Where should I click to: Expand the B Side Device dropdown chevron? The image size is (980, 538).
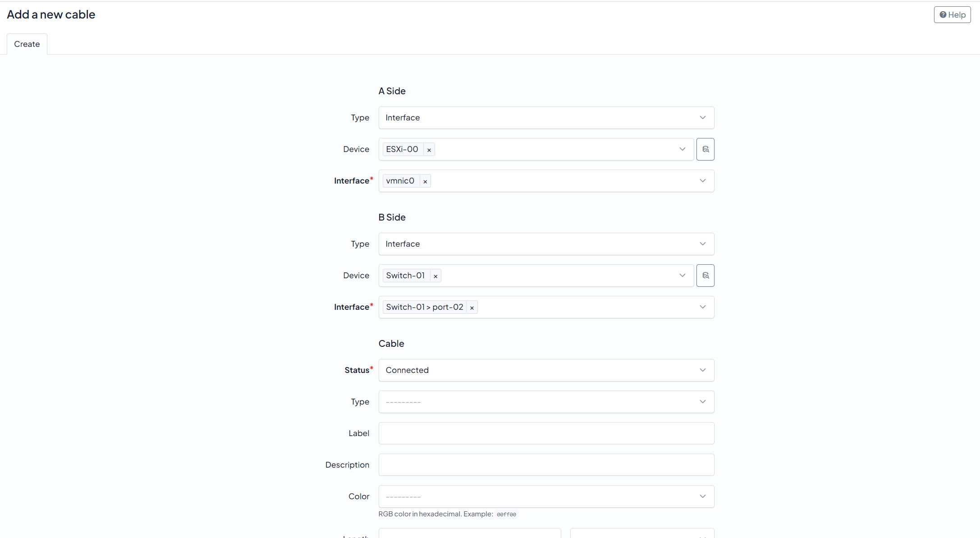[682, 276]
